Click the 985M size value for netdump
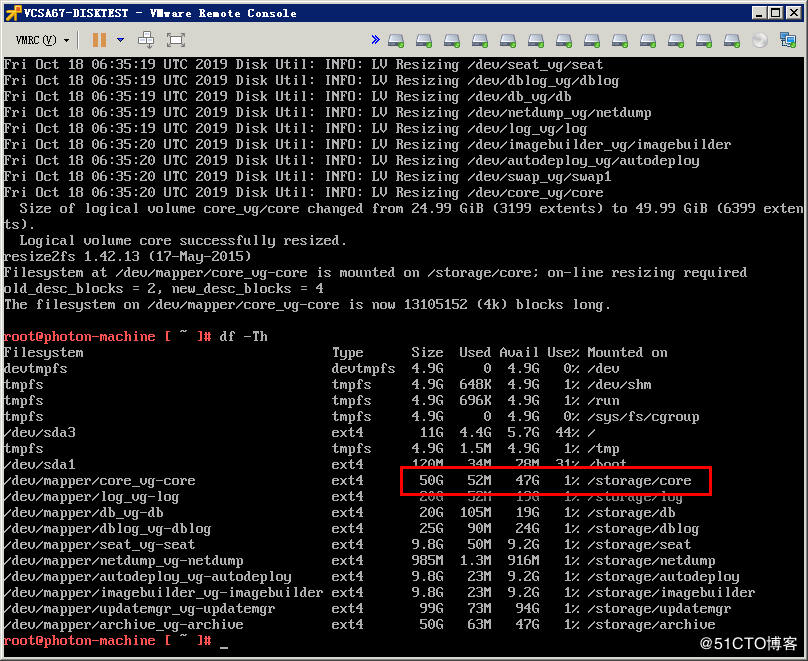 (427, 561)
